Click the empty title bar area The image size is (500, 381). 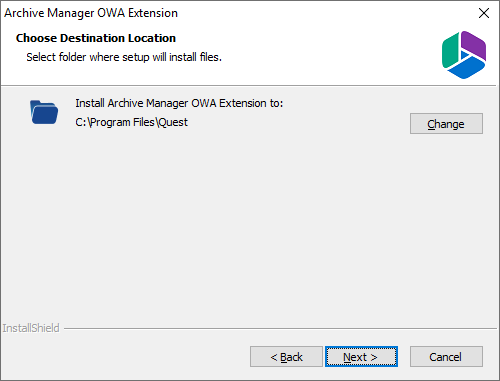327,13
